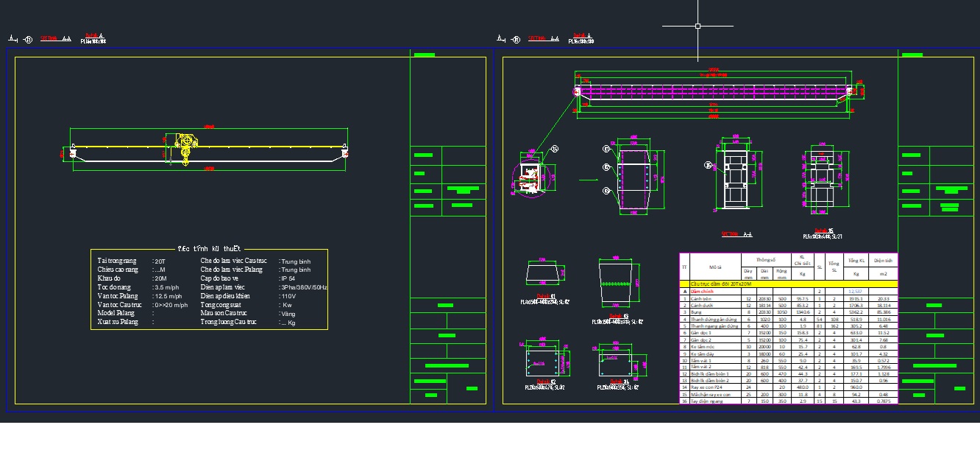980x450 pixels.
Task: Select balloon 14 next to the circled detail
Action: (x=555, y=149)
